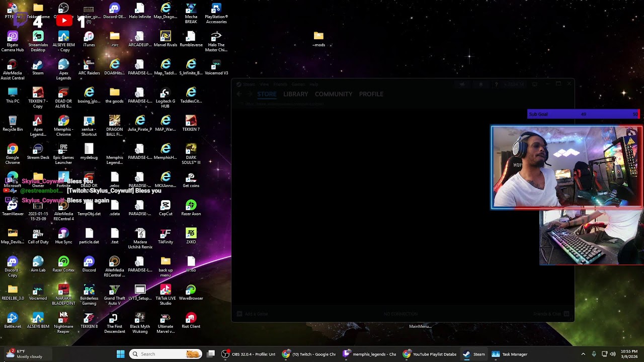Select the DARK SOULS III desktop icon
Image resolution: width=644 pixels, height=362 pixels.
click(x=191, y=154)
